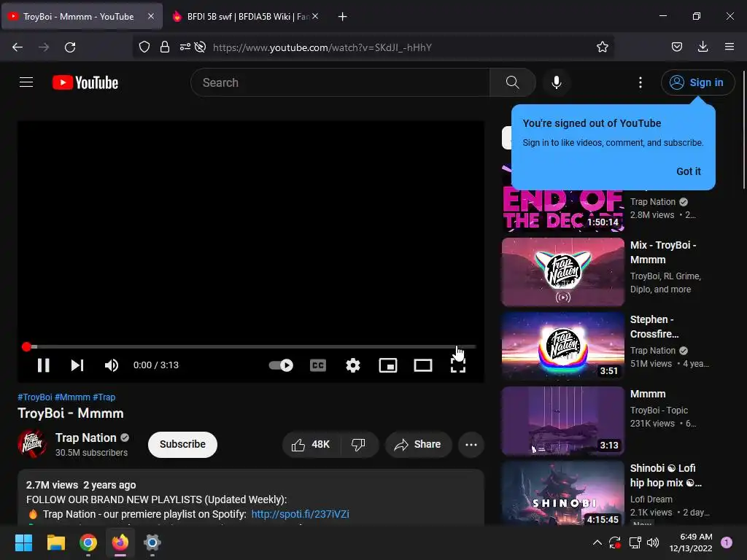Open a new browser tab

click(342, 17)
